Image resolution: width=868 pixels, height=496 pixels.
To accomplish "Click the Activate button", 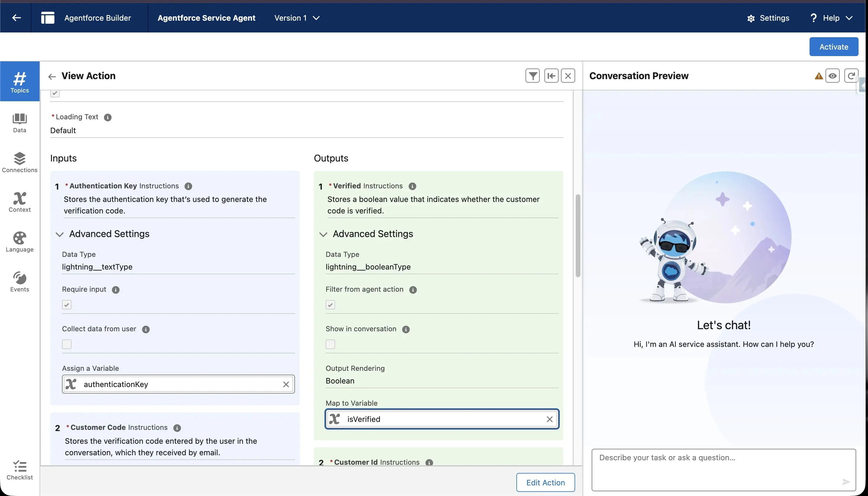I will pyautogui.click(x=833, y=47).
